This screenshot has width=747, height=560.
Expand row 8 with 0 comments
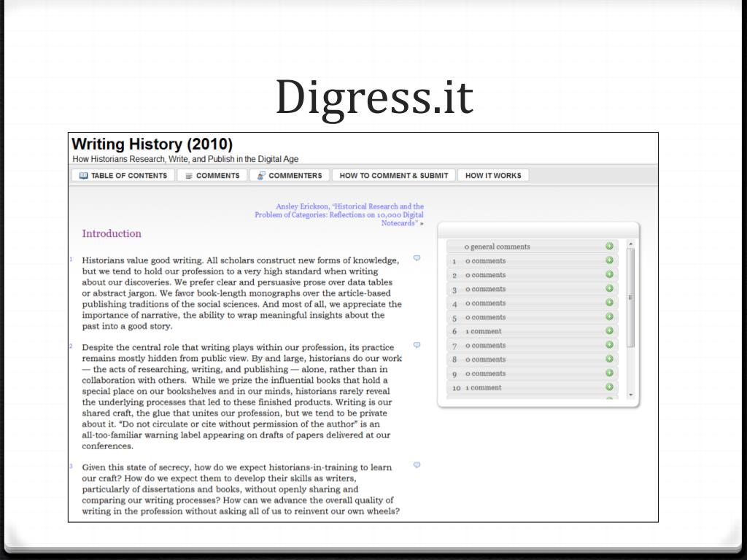click(532, 359)
